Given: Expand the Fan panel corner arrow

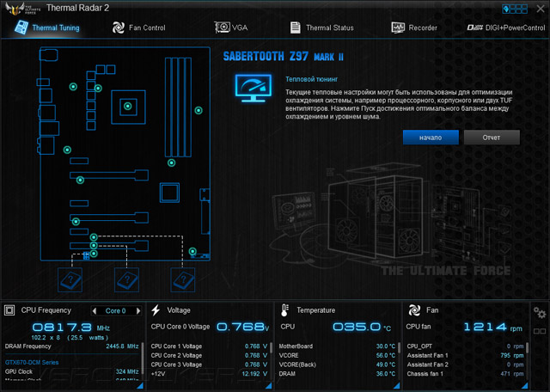Looking at the screenshot, I should [525, 386].
